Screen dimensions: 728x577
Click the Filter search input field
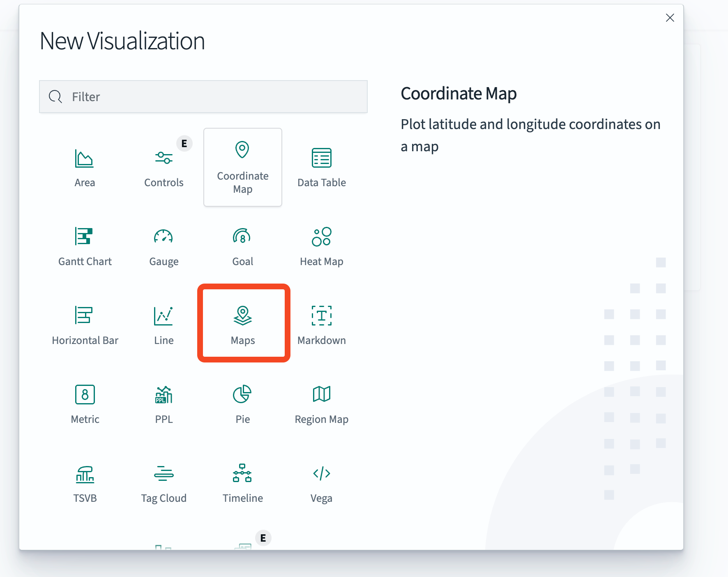[x=203, y=97]
